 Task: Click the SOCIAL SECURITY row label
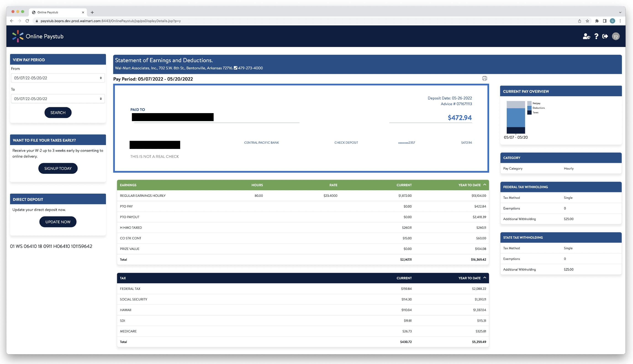tap(133, 299)
